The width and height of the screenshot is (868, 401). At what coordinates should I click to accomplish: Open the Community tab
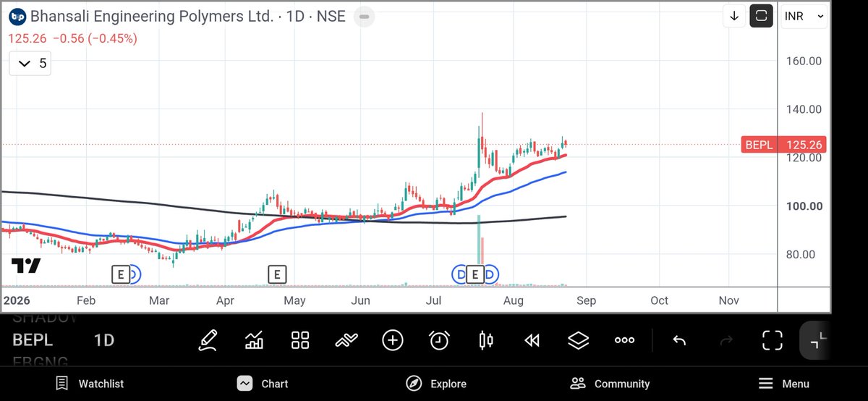610,384
